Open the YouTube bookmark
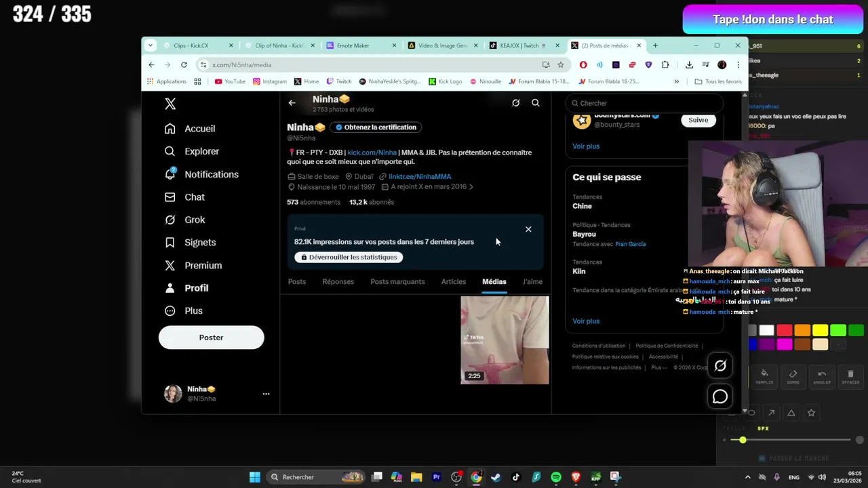868x488 pixels. pyautogui.click(x=230, y=81)
